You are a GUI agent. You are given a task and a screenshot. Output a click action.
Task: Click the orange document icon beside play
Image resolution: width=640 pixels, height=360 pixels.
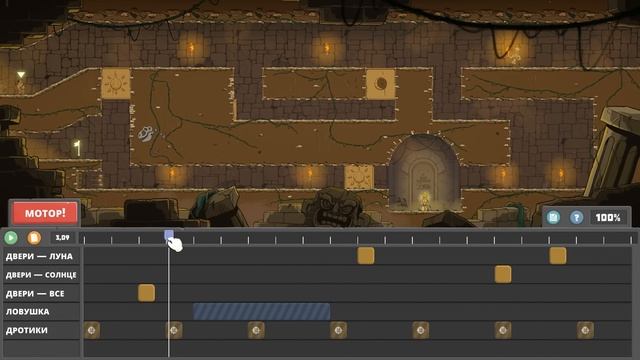coord(34,238)
